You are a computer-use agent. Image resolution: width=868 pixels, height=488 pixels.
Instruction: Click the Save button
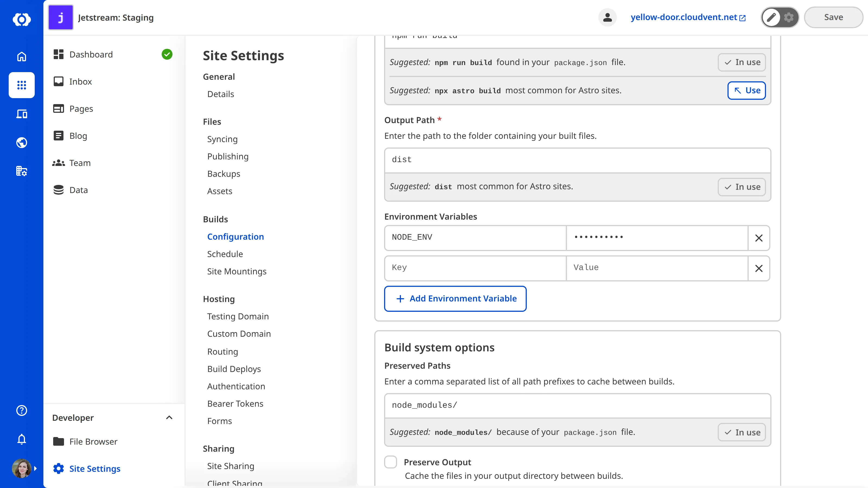pos(833,17)
